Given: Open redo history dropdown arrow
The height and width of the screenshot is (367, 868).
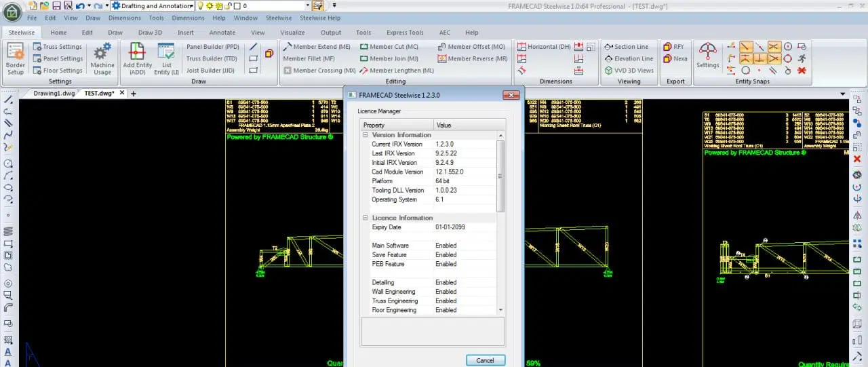Looking at the screenshot, I should click(x=106, y=5).
